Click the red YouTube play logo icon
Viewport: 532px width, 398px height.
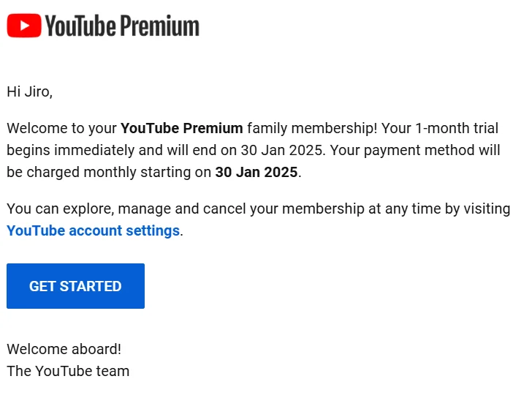click(x=24, y=26)
